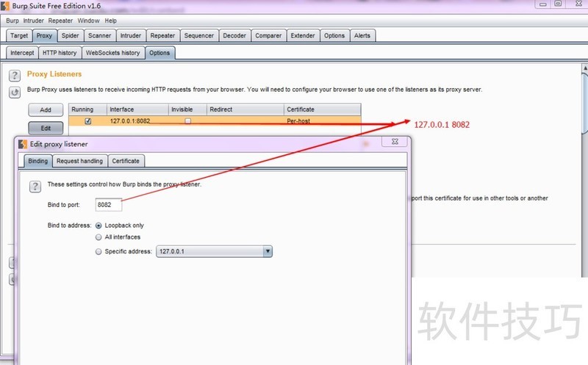Screen dimensions: 588x365
Task: Click the Burp Suite logo in the title bar
Action: (5, 6)
